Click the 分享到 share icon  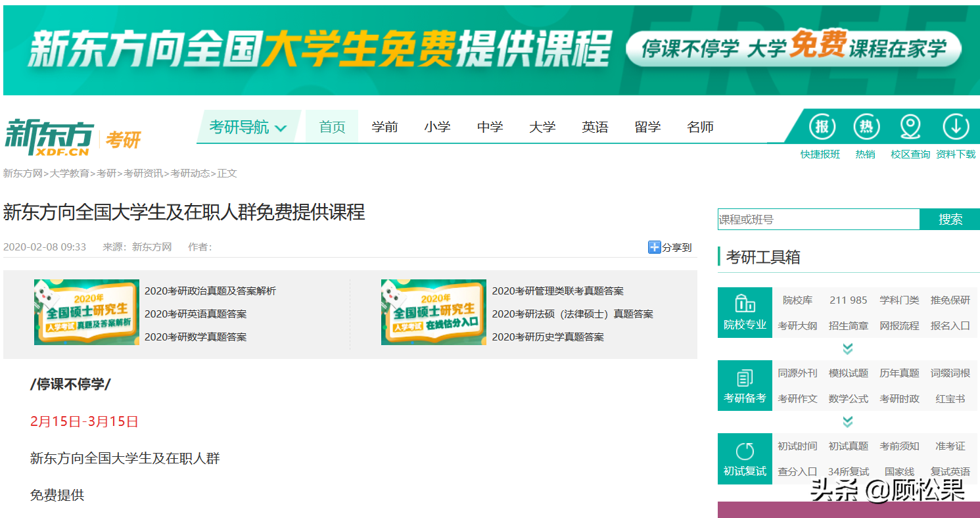coord(654,247)
